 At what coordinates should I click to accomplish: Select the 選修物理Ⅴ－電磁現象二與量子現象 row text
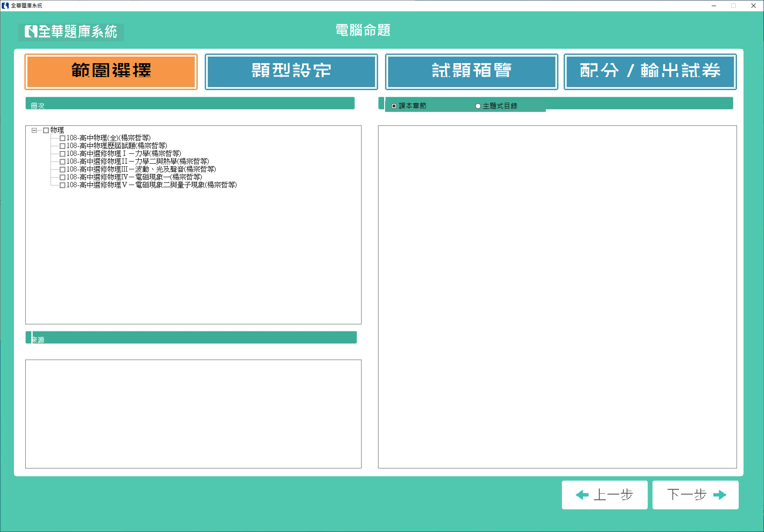coord(152,185)
